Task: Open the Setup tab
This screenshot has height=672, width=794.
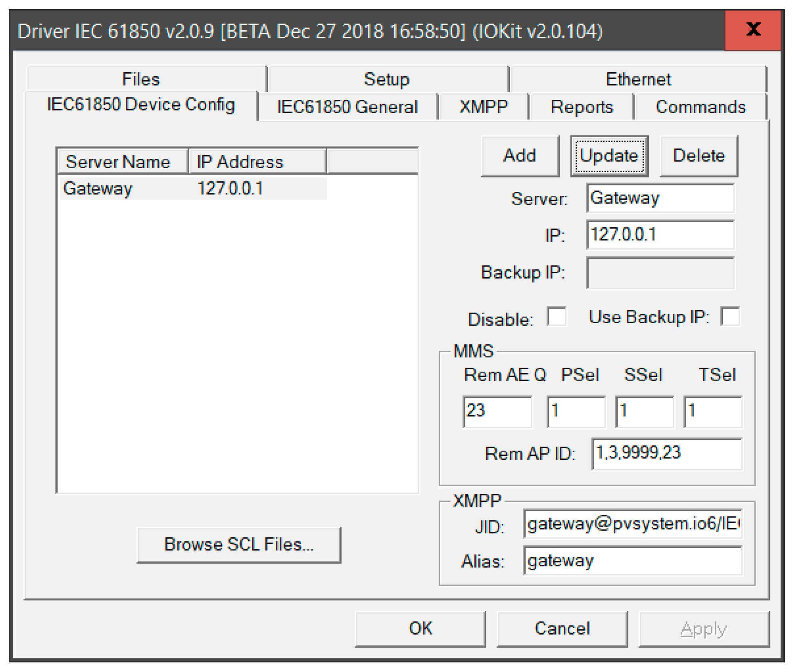Action: [x=387, y=79]
